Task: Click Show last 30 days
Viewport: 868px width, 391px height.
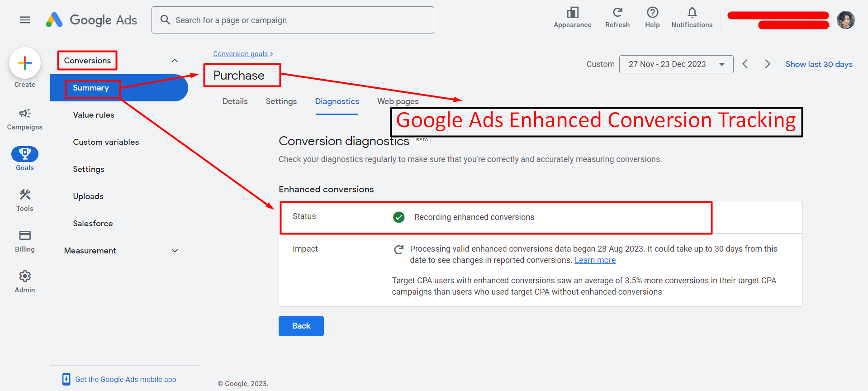Action: pyautogui.click(x=819, y=64)
